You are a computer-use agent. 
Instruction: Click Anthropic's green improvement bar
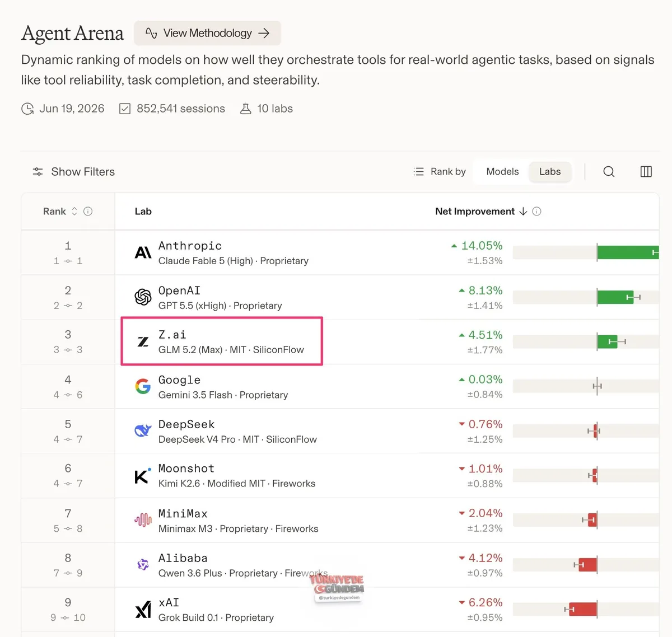point(628,252)
